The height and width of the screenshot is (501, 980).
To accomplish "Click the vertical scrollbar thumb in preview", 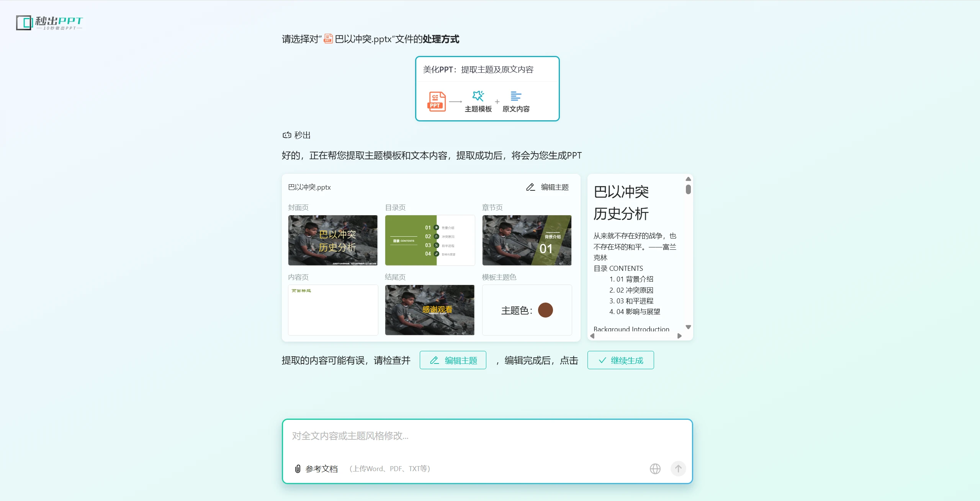I will 688,189.
